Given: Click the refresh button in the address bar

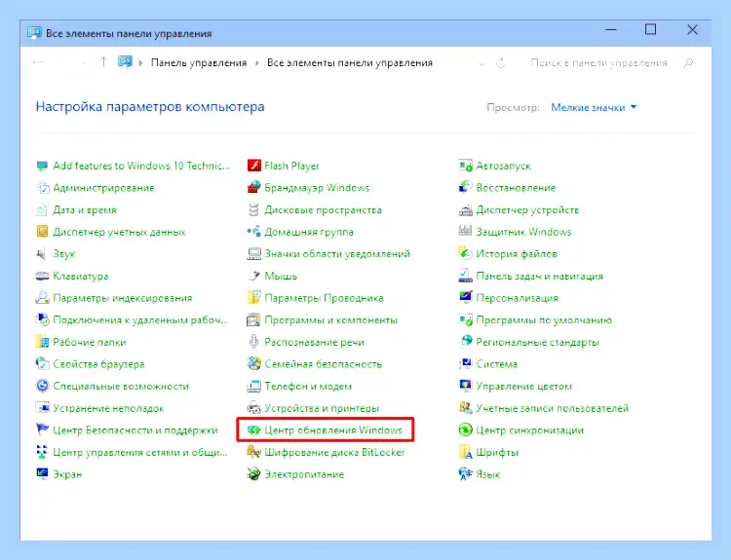Looking at the screenshot, I should click(x=501, y=63).
